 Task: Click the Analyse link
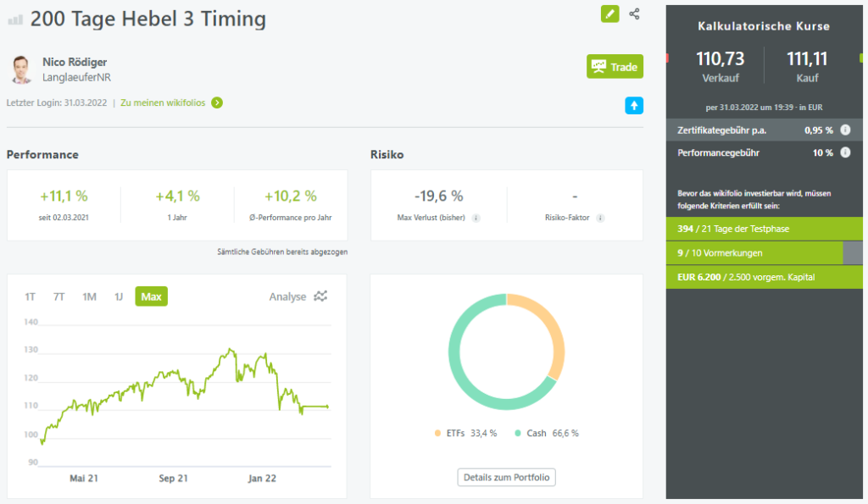tap(287, 296)
